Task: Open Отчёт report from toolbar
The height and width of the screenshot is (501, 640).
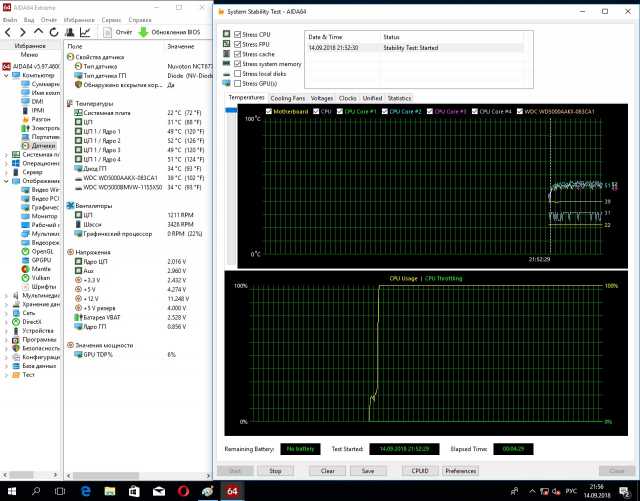Action: [118, 32]
